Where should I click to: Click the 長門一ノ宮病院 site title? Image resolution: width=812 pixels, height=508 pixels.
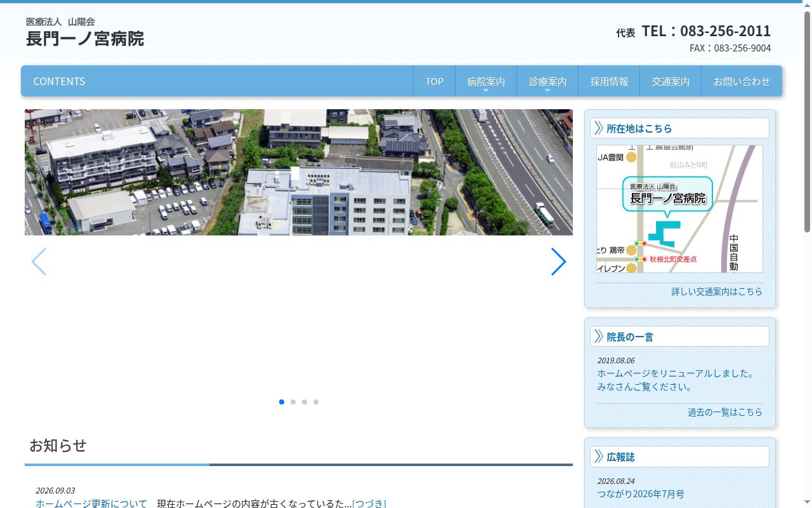[85, 39]
